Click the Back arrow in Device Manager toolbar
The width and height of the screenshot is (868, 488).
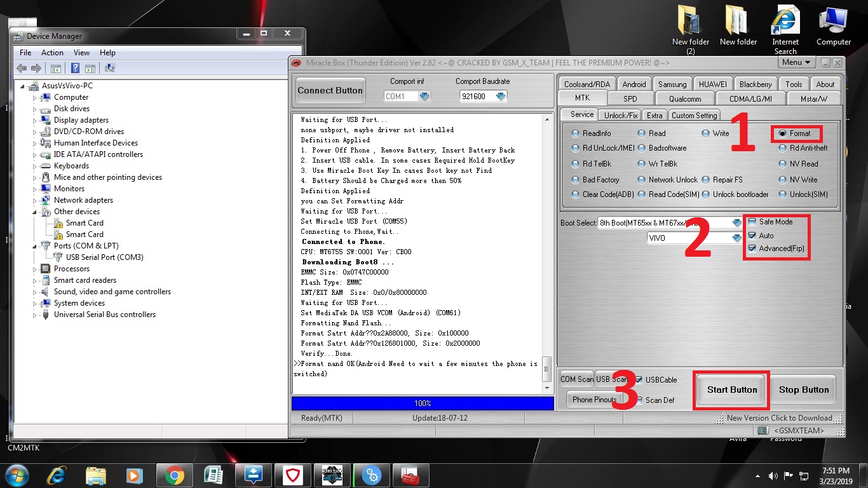[x=22, y=69]
